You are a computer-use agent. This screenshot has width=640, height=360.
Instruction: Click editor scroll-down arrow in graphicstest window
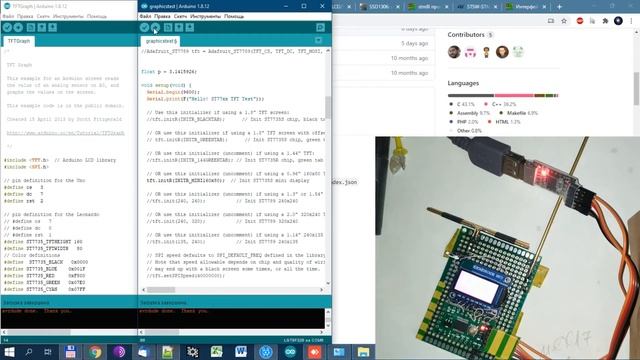tap(328, 283)
